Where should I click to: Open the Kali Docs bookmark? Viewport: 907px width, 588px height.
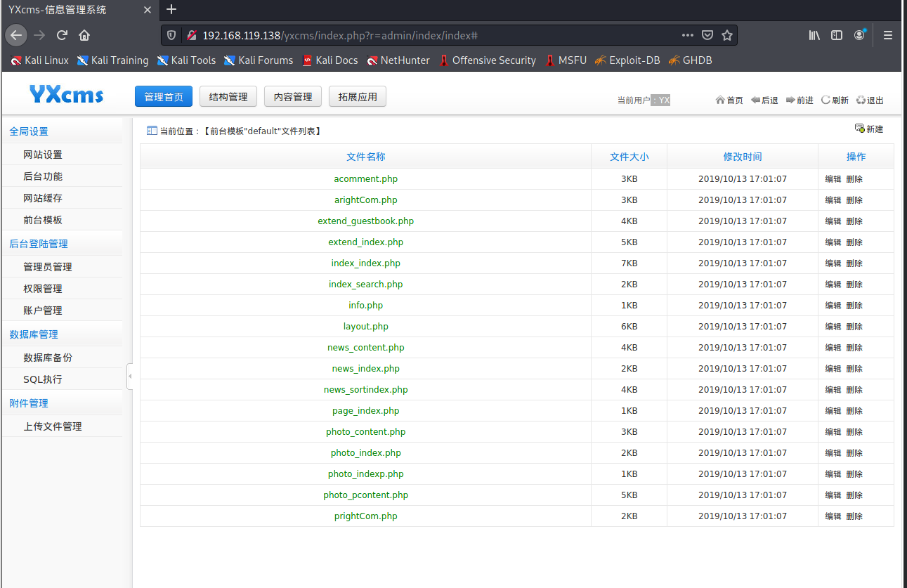(329, 60)
